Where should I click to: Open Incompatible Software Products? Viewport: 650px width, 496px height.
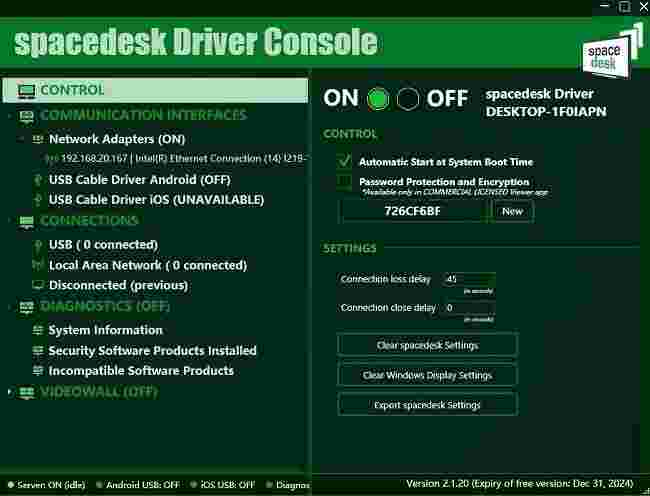[141, 370]
